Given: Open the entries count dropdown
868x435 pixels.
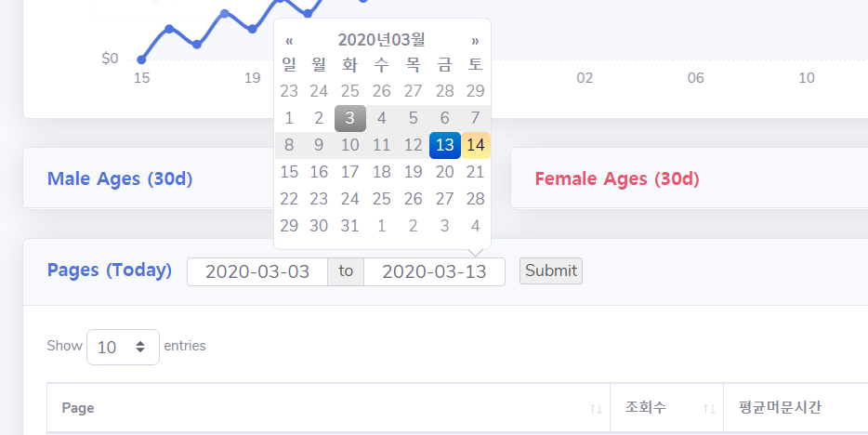Looking at the screenshot, I should 123,347.
